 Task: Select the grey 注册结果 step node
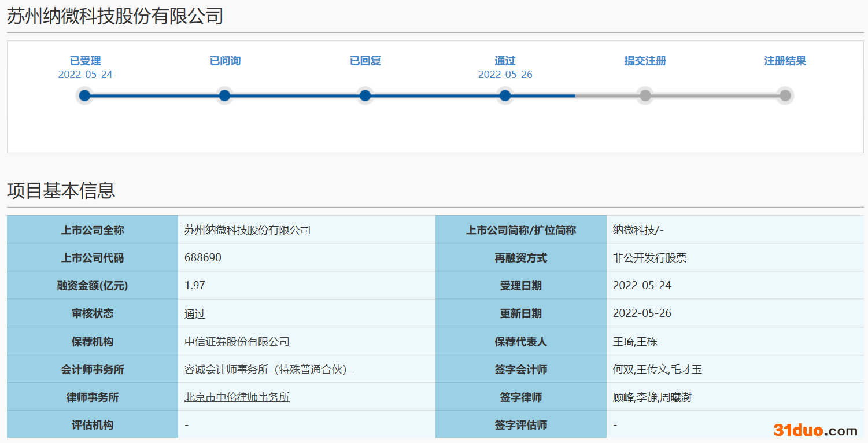tap(785, 96)
